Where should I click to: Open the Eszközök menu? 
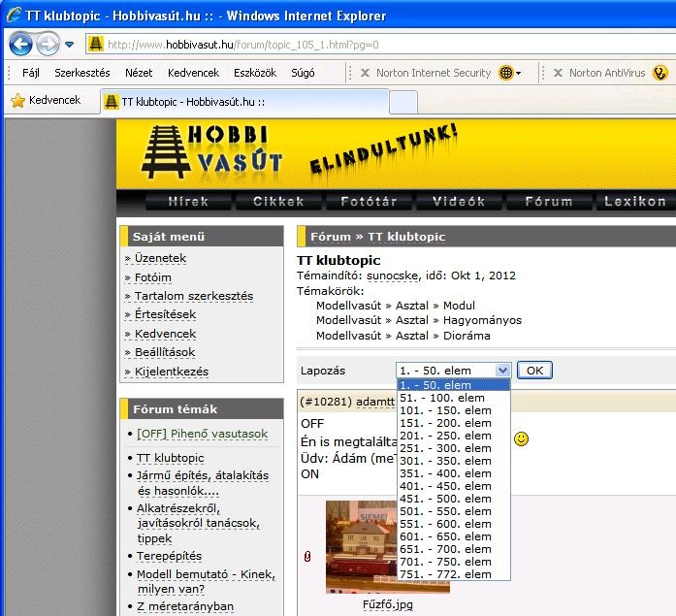coord(255,73)
